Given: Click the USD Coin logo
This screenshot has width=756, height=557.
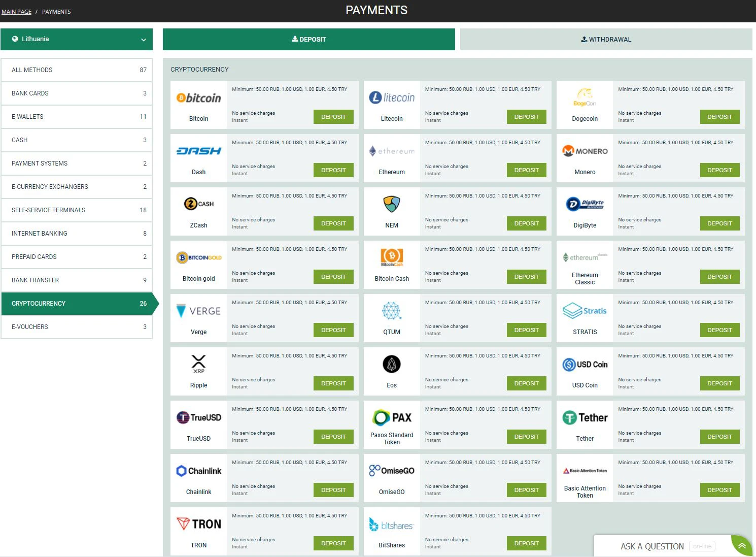Looking at the screenshot, I should point(585,364).
